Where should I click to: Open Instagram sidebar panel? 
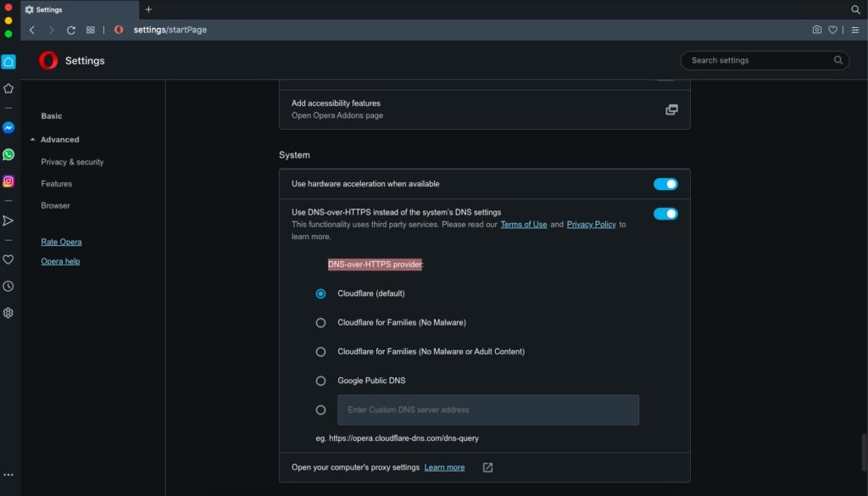pos(8,181)
